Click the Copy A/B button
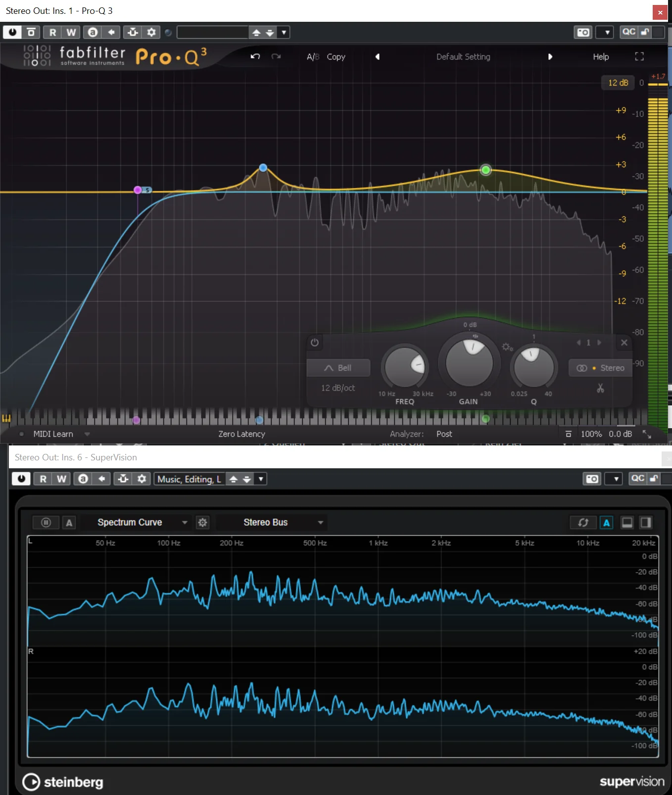Screen dimensions: 672x795 (336, 56)
